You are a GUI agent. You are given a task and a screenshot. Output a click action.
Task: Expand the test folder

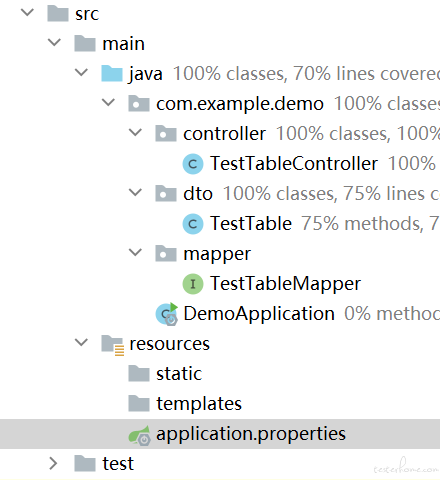(53, 463)
